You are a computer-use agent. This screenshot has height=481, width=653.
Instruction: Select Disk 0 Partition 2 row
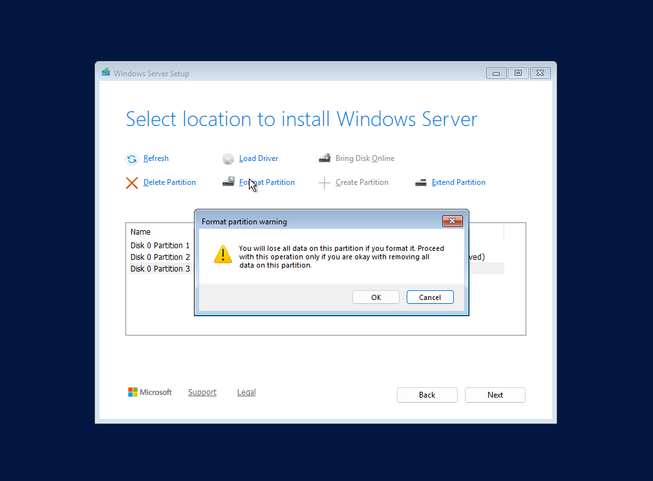click(x=160, y=257)
